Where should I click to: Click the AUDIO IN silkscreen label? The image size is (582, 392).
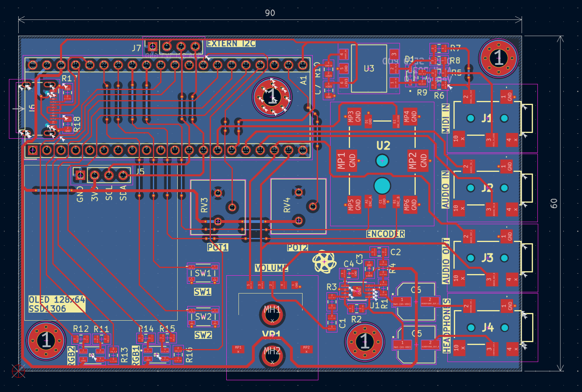(x=446, y=190)
